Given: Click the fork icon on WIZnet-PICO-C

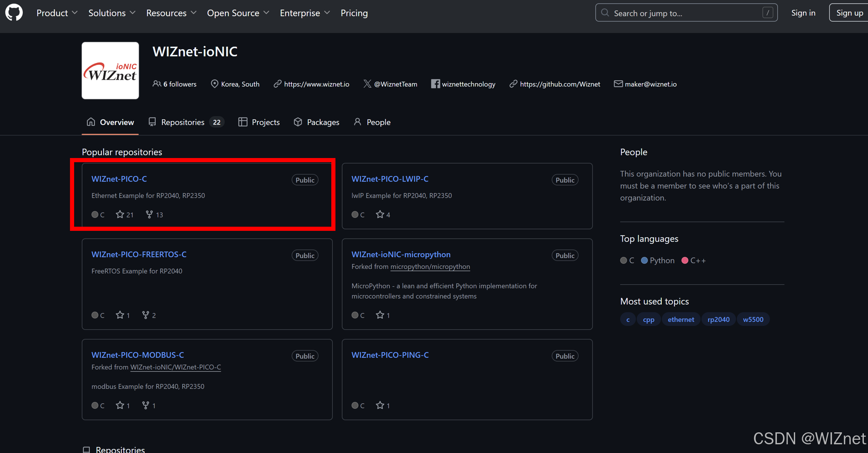Looking at the screenshot, I should (x=149, y=214).
